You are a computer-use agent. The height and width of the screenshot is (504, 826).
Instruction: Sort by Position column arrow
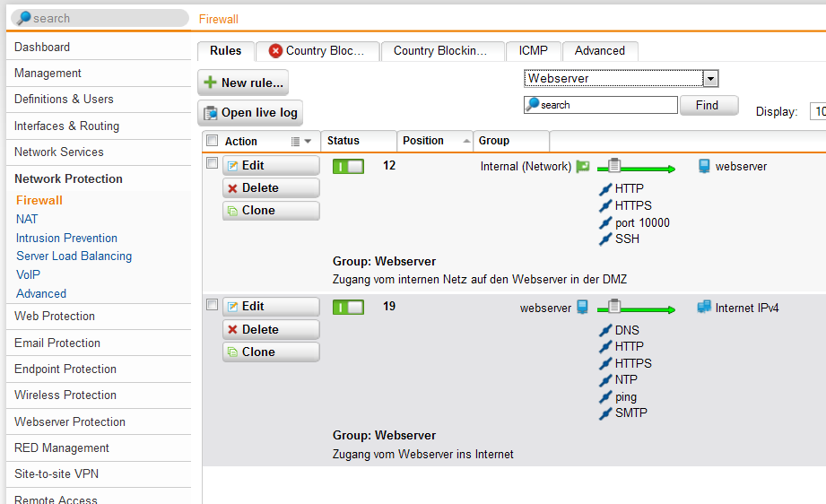pyautogui.click(x=465, y=142)
